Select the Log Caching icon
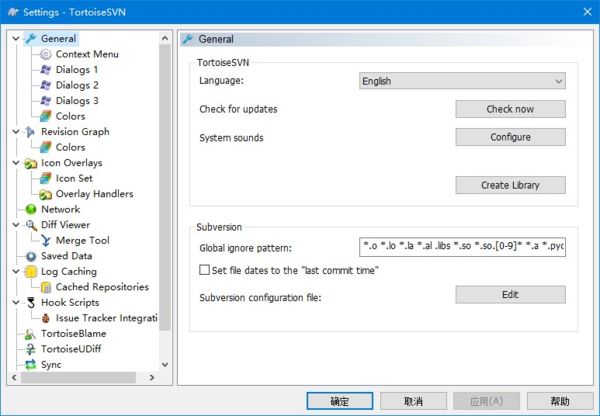 pos(31,271)
